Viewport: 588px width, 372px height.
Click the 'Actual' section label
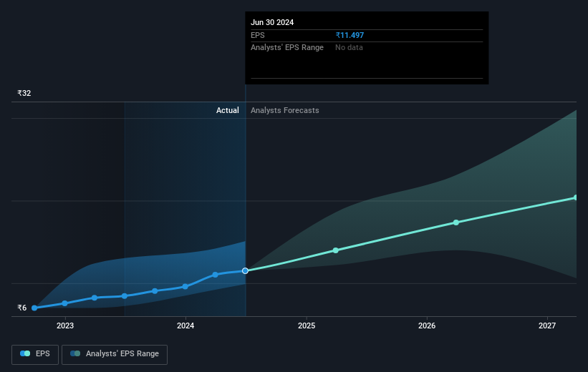coord(227,110)
